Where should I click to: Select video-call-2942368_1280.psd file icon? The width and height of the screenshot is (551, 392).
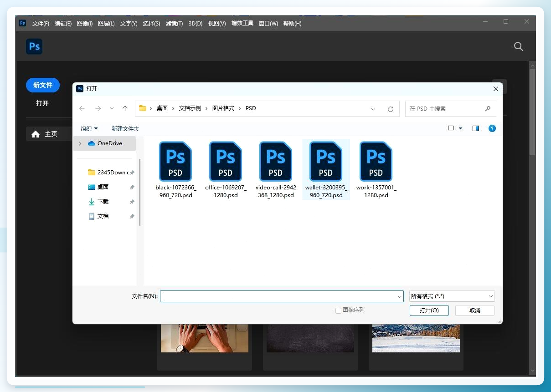click(276, 162)
